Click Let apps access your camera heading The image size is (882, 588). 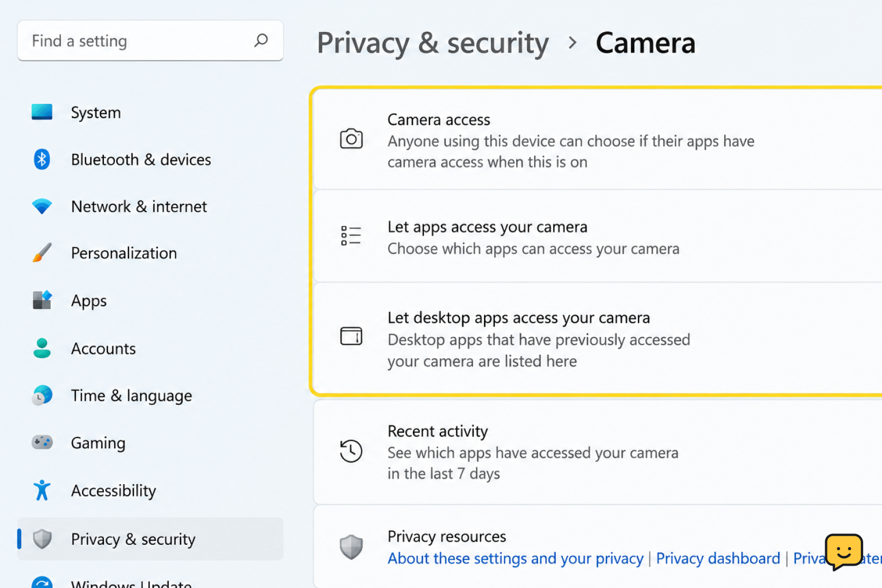pyautogui.click(x=488, y=227)
